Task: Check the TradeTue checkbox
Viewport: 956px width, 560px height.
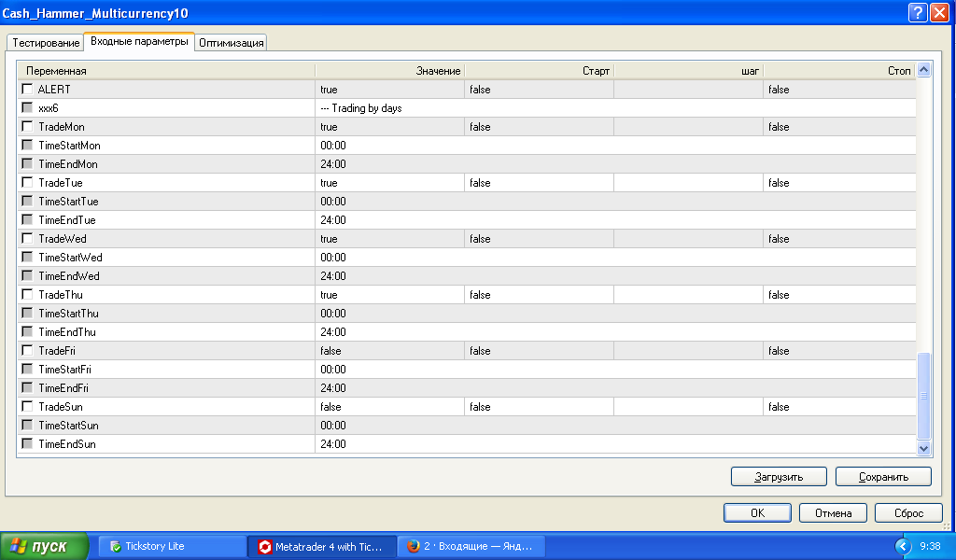Action: click(x=27, y=182)
